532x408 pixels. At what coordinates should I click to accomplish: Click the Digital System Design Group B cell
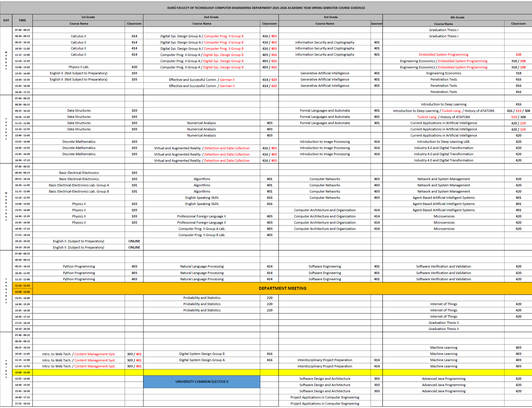(202, 354)
